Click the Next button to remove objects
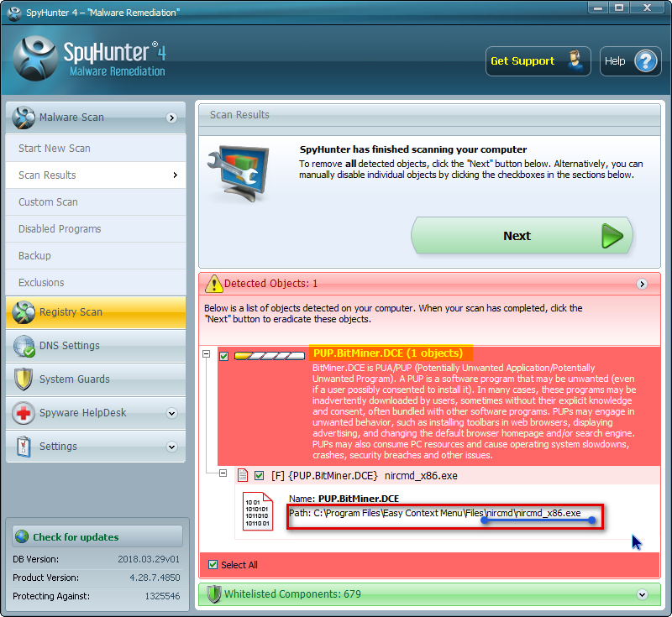The width and height of the screenshot is (672, 617). 522,236
